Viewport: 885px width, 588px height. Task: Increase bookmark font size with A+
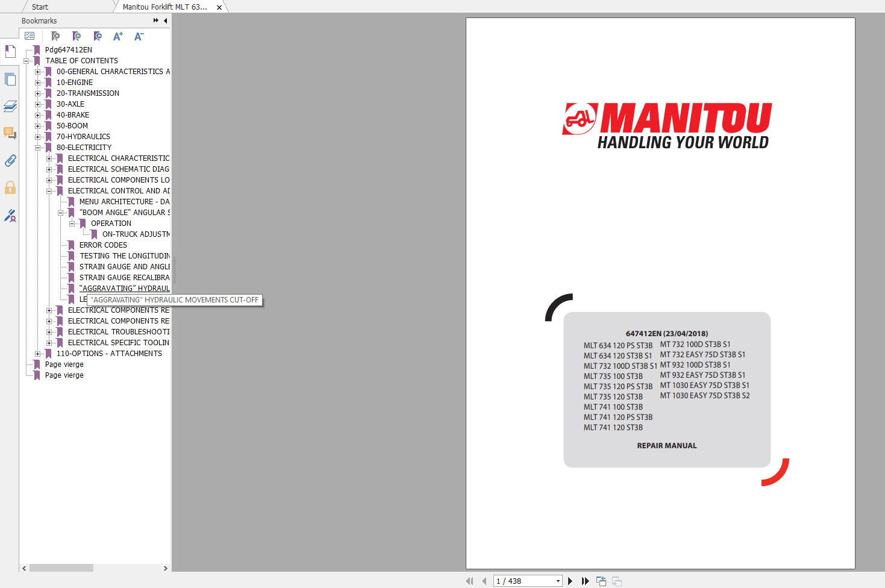[x=118, y=36]
